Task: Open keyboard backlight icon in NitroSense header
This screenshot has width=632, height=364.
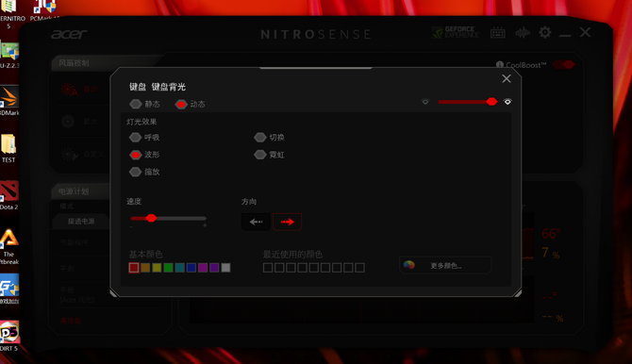Action: point(497,33)
